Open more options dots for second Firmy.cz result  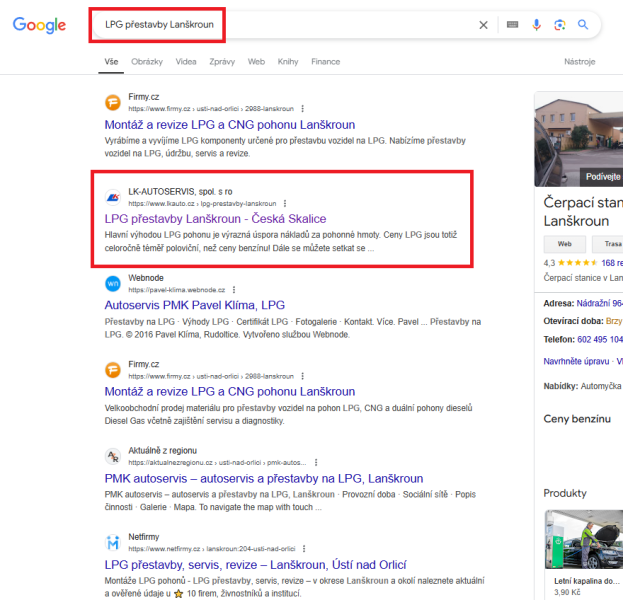[x=303, y=376]
